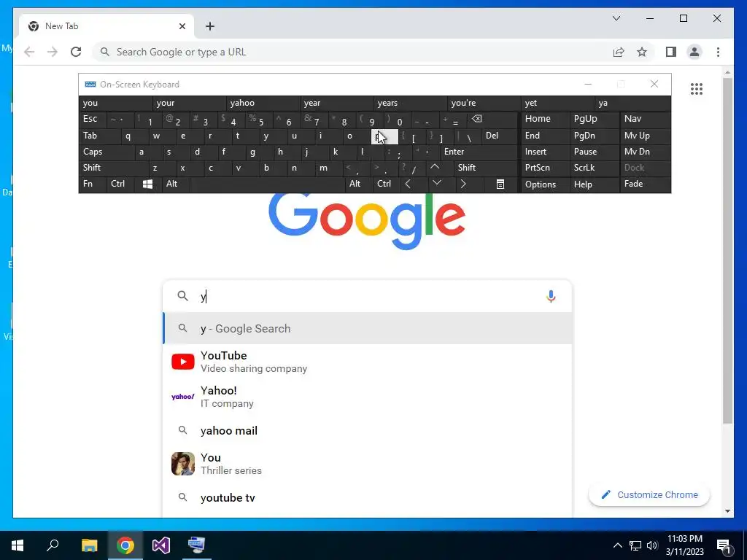Click the up arrow key on keyboard

(435, 167)
